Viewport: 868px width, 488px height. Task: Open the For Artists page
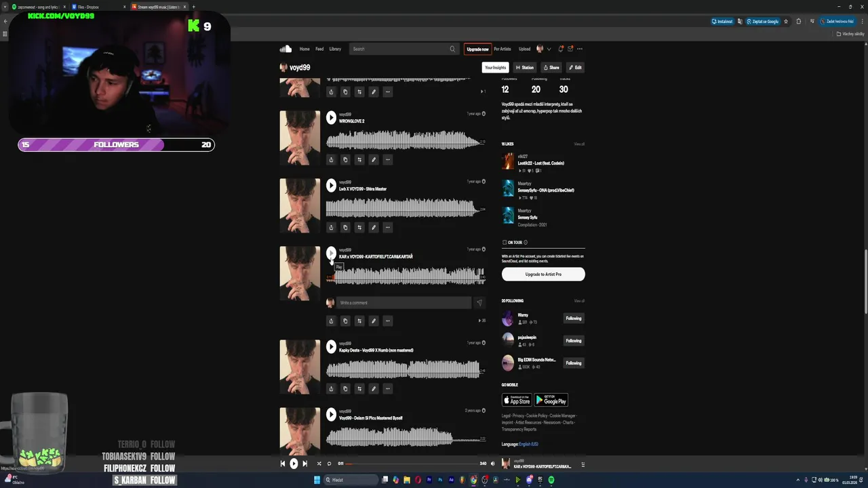pyautogui.click(x=502, y=49)
